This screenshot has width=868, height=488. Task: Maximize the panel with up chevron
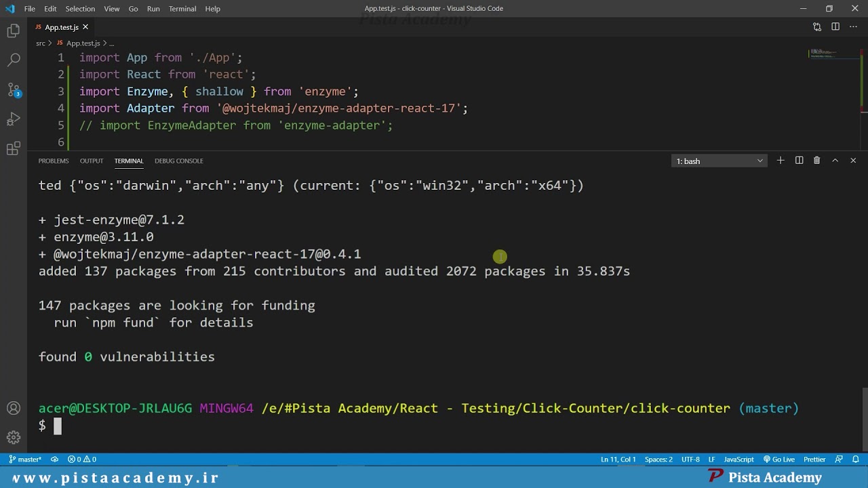coord(835,161)
